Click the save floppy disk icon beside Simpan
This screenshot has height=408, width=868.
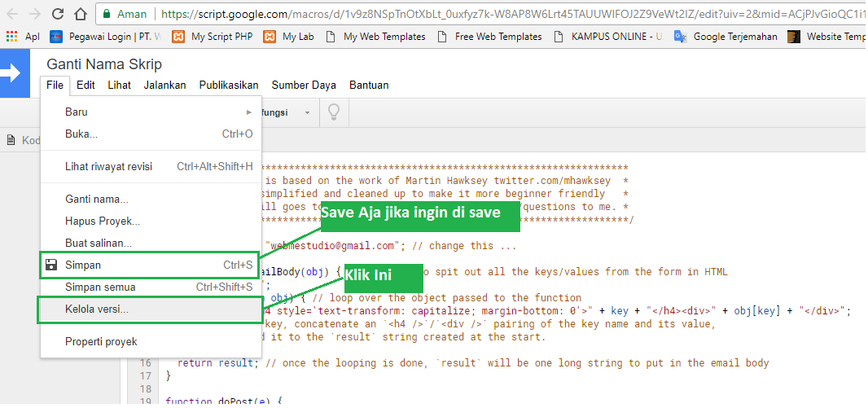tap(51, 265)
